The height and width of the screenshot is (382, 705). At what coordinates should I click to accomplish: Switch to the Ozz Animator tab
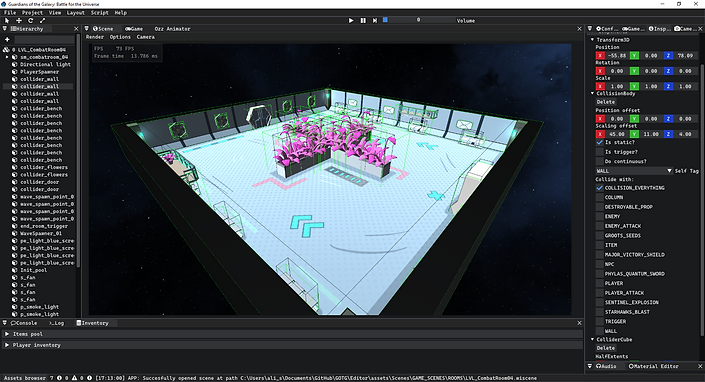tap(172, 29)
